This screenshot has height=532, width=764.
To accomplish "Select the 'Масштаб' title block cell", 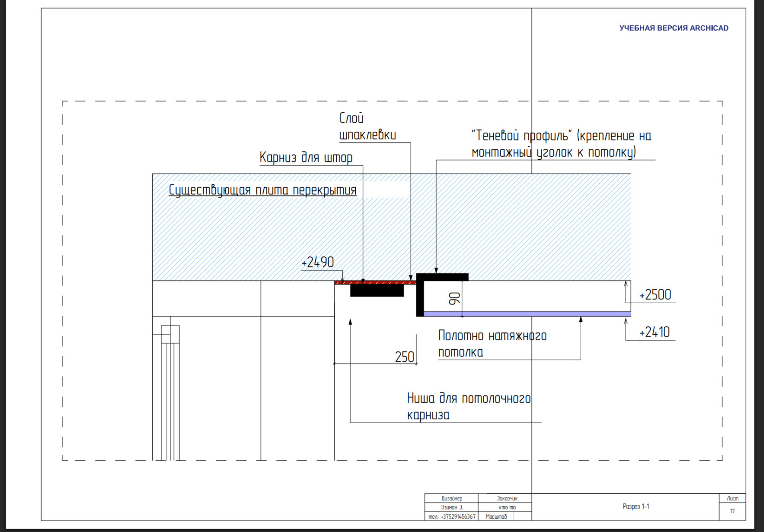I will pos(496,517).
